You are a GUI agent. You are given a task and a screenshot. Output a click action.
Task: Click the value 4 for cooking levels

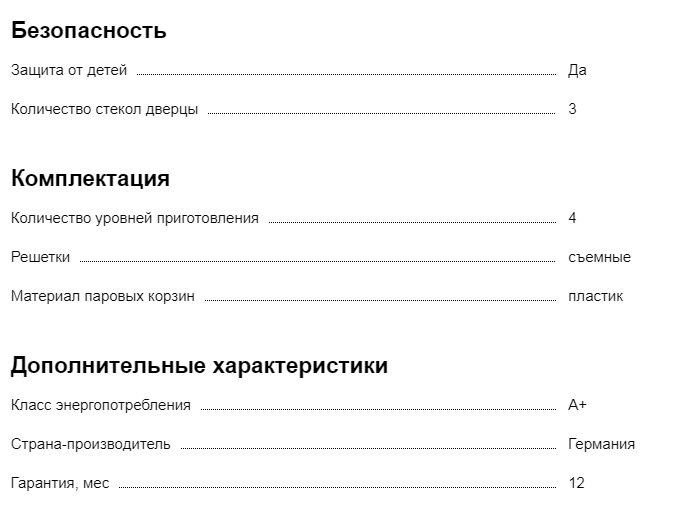tap(572, 218)
